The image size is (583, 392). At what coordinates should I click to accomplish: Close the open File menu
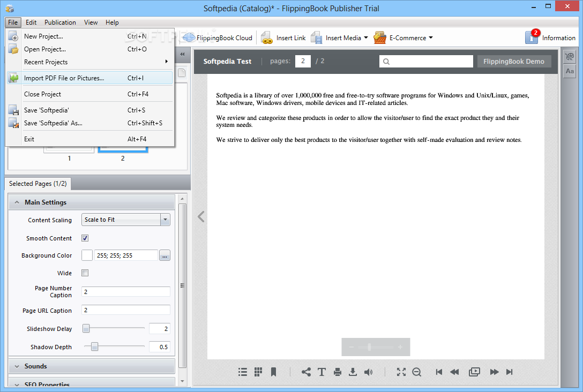tap(13, 22)
